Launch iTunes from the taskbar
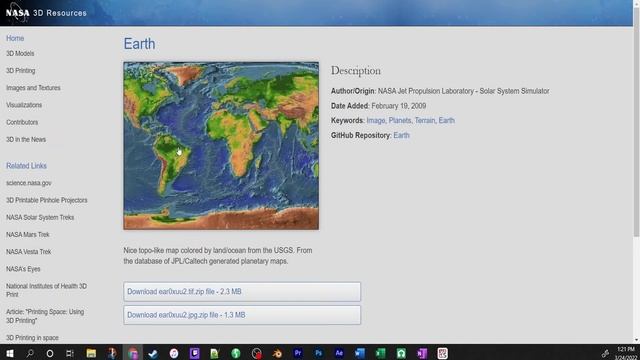The width and height of the screenshot is (640, 360). (x=174, y=353)
